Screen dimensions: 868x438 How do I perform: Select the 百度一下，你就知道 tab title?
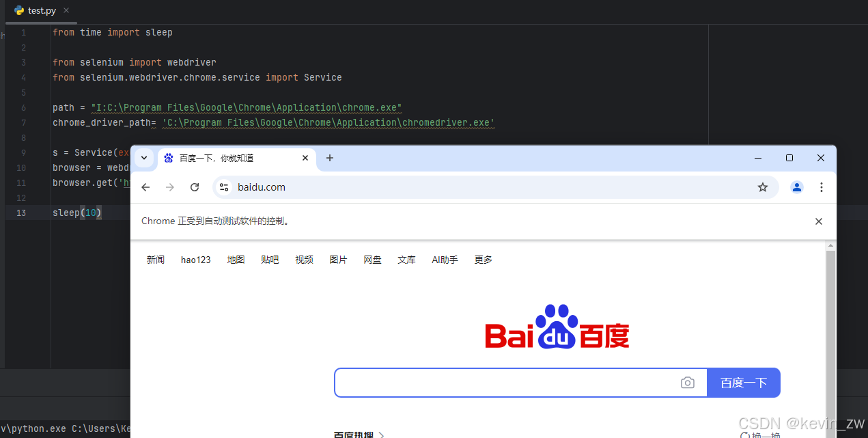pos(216,158)
